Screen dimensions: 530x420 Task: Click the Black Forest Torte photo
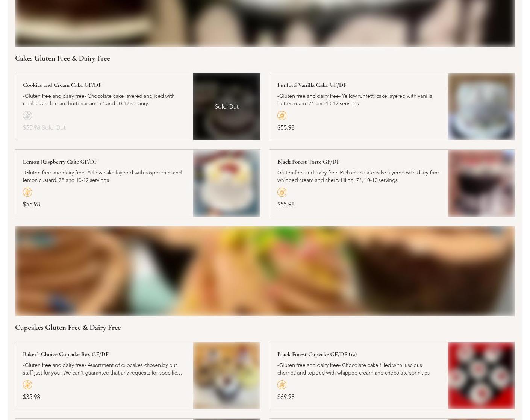(481, 183)
